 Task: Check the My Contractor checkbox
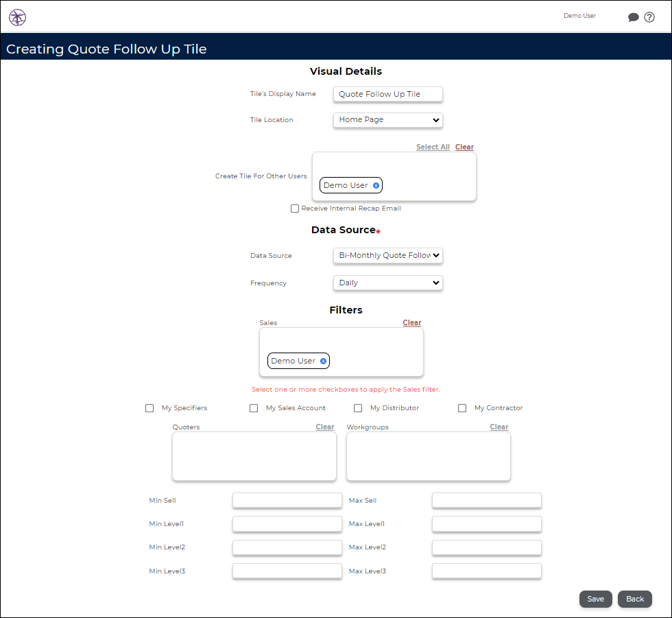pos(462,407)
